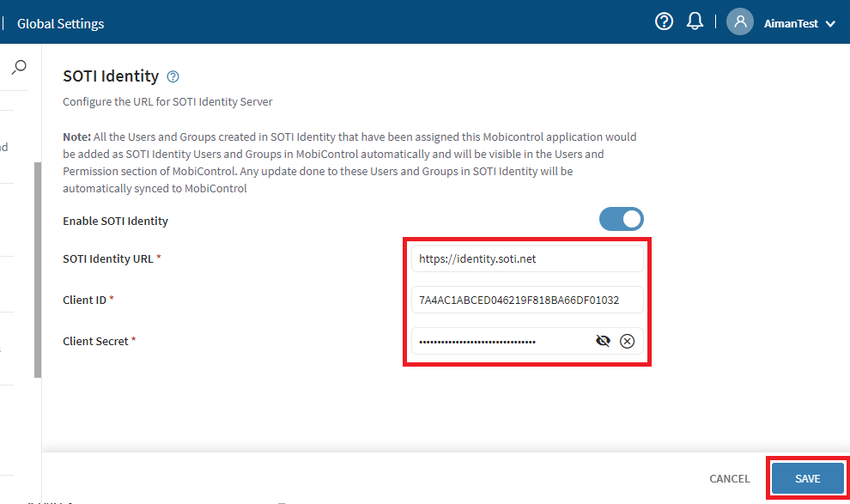Click the SOTI Identity URL field label
The height and width of the screenshot is (504, 850).
[108, 258]
